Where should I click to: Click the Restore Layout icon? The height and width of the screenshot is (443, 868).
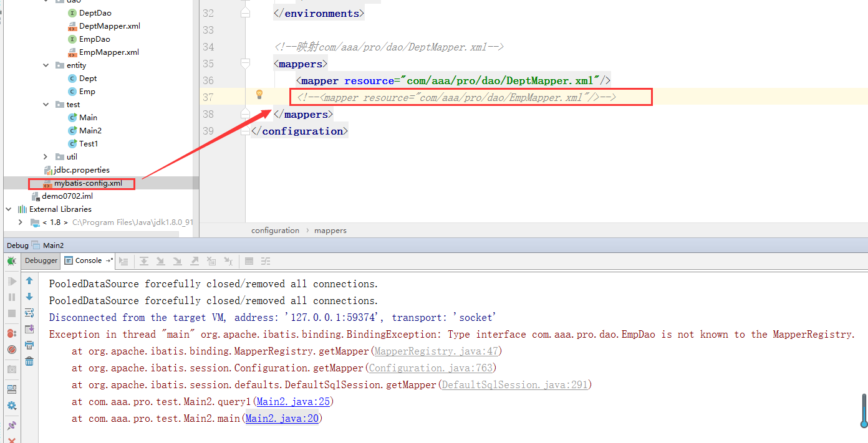point(12,389)
